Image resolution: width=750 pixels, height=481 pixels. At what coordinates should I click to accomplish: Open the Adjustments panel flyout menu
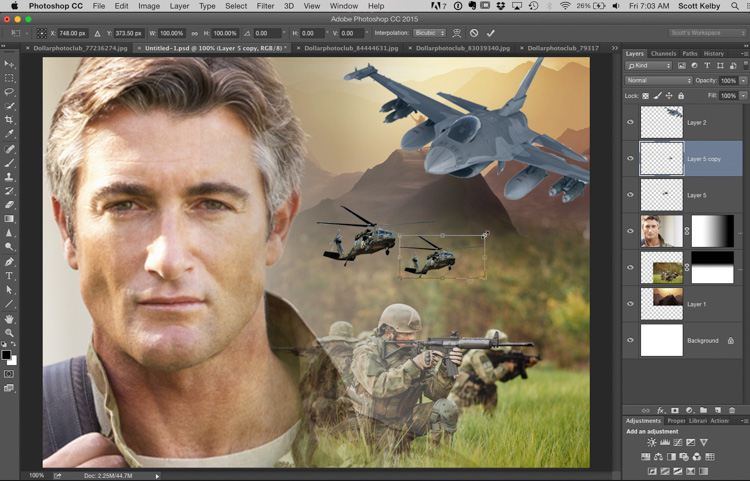coord(744,421)
